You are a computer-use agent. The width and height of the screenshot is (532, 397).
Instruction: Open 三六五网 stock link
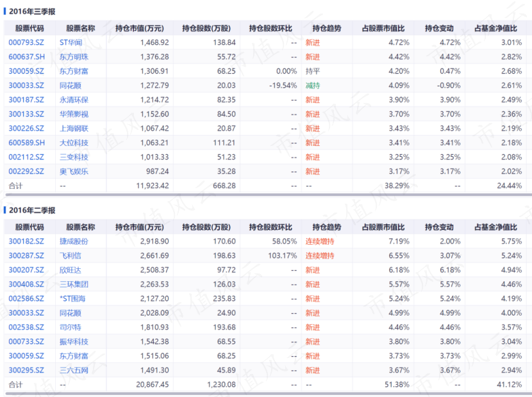tap(74, 370)
